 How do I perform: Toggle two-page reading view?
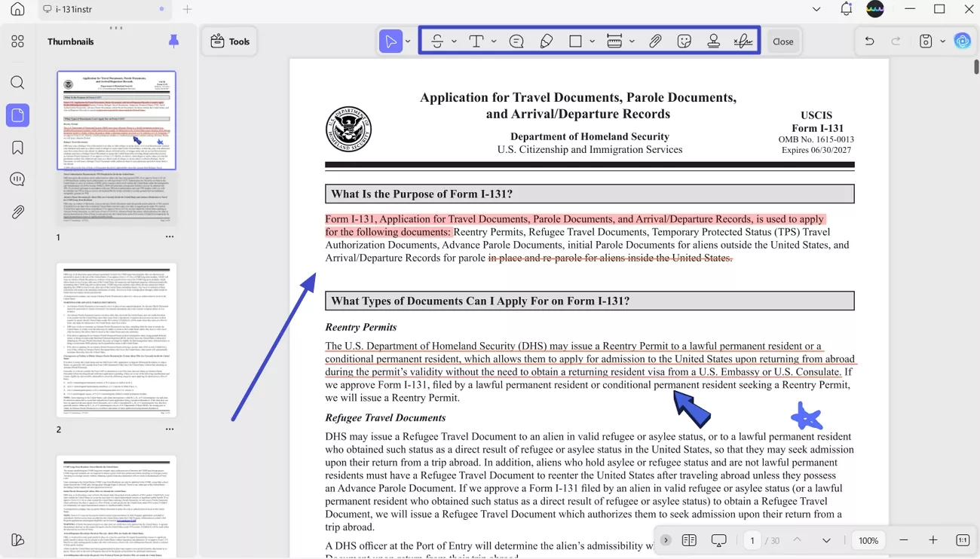point(689,540)
